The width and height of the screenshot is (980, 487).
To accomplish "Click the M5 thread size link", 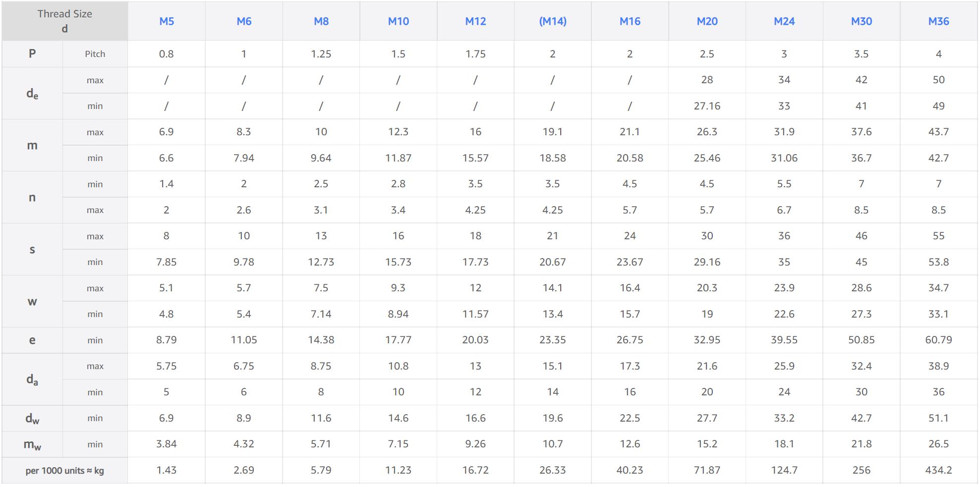I will tap(167, 21).
